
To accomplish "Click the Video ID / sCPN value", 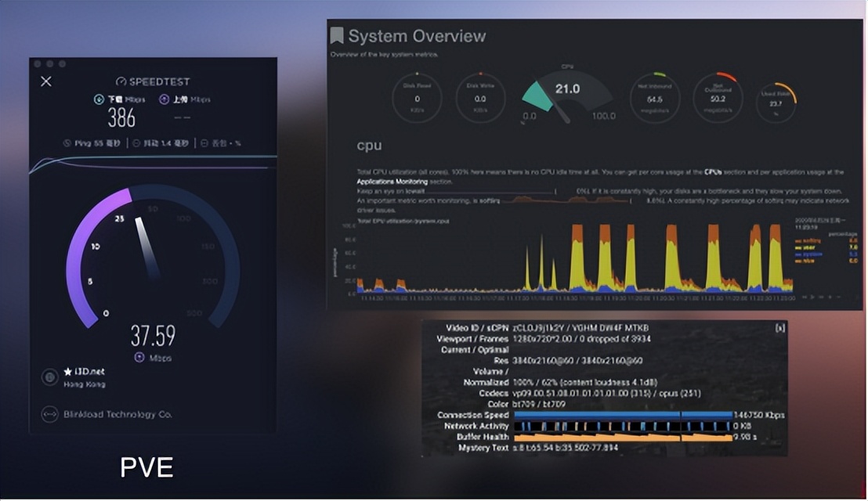I will click(580, 328).
